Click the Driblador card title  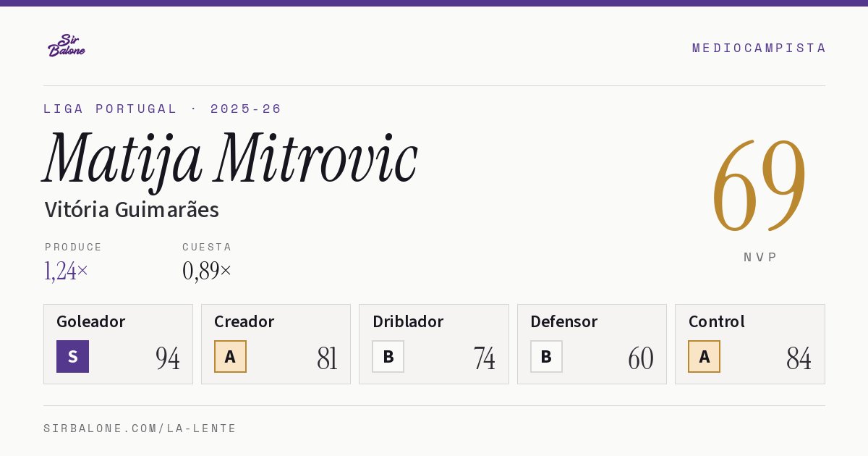[x=408, y=321]
